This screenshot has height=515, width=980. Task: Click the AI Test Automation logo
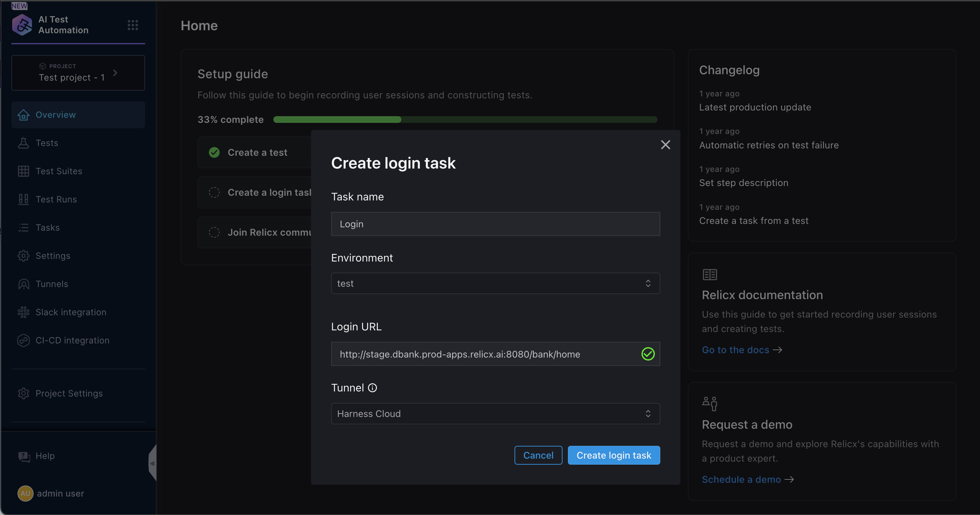point(22,25)
